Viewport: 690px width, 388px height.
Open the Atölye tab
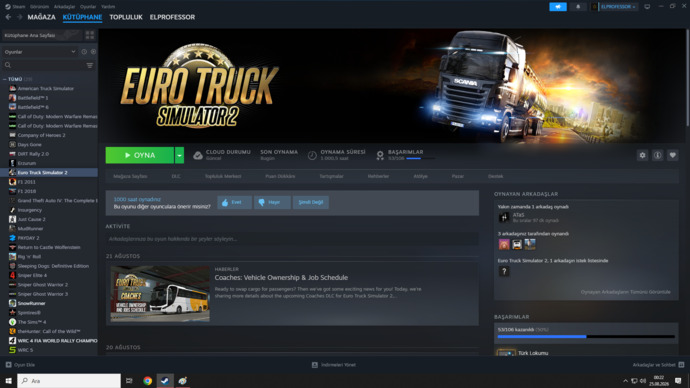[420, 176]
